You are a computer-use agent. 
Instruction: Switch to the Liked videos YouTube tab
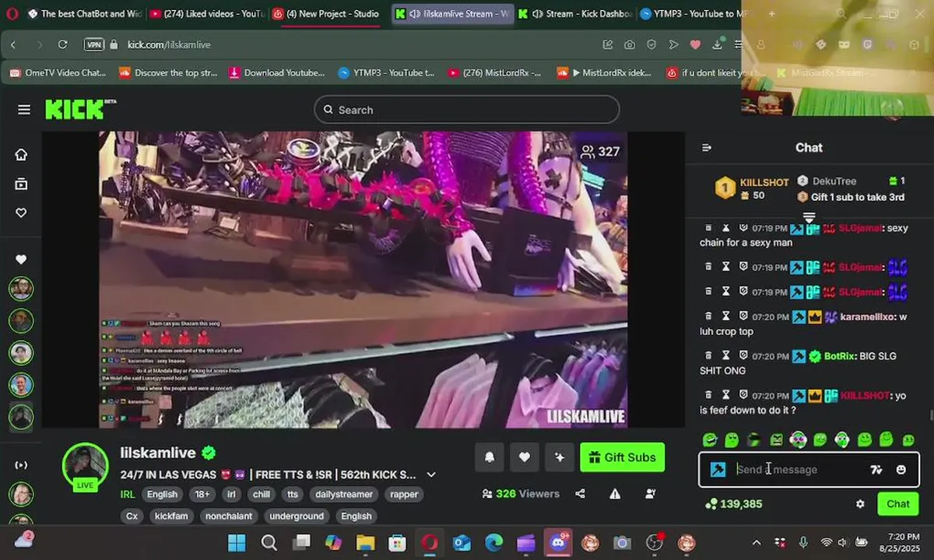pos(206,13)
